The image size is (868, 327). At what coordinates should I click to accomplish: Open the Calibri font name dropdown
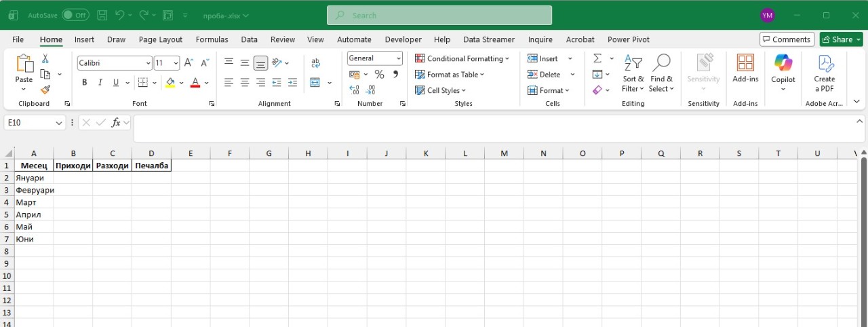pos(115,63)
